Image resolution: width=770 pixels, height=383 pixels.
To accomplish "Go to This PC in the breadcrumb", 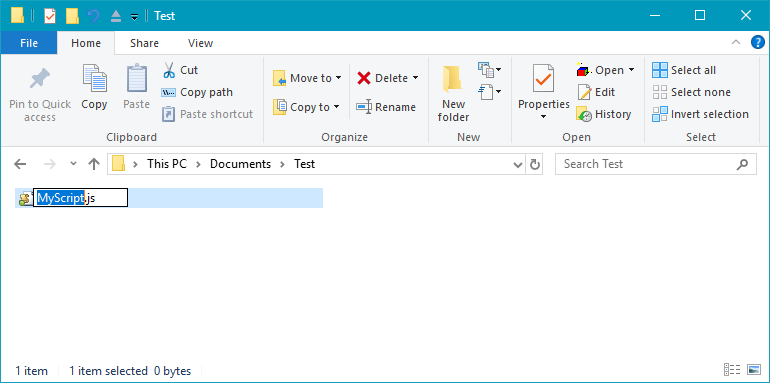I will (x=167, y=164).
